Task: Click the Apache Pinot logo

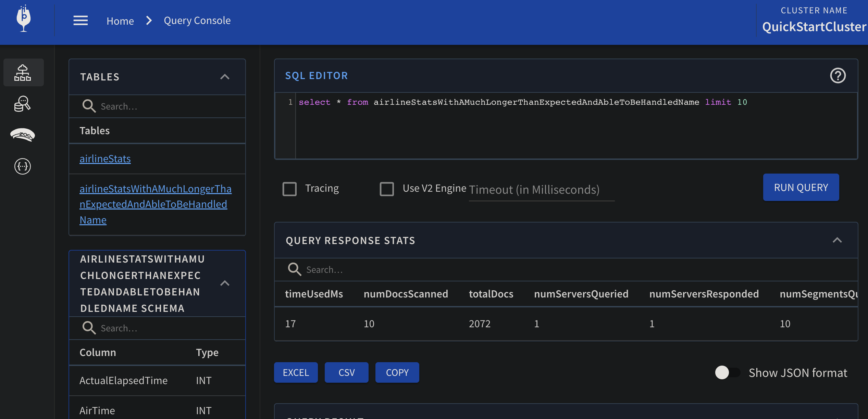Action: click(23, 20)
